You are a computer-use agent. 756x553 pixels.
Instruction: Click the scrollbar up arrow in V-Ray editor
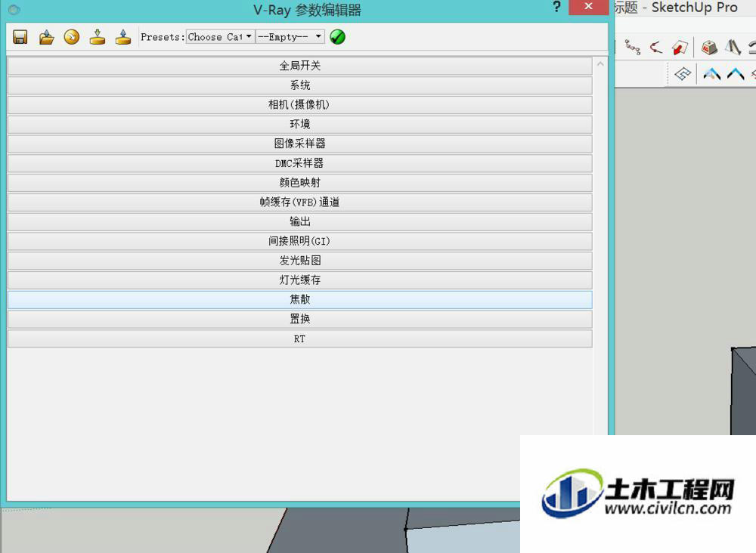tap(600, 63)
